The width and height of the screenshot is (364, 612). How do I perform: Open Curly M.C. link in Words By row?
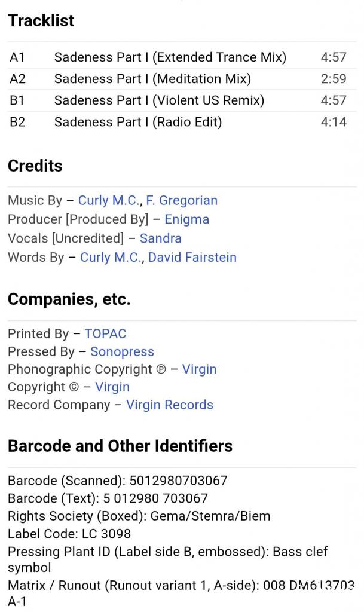tap(111, 258)
